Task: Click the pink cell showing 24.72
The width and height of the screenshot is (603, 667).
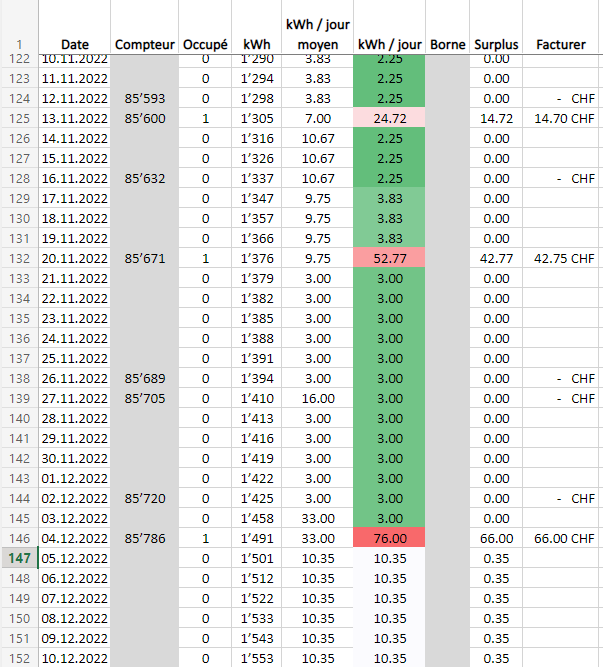Action: pos(389,118)
